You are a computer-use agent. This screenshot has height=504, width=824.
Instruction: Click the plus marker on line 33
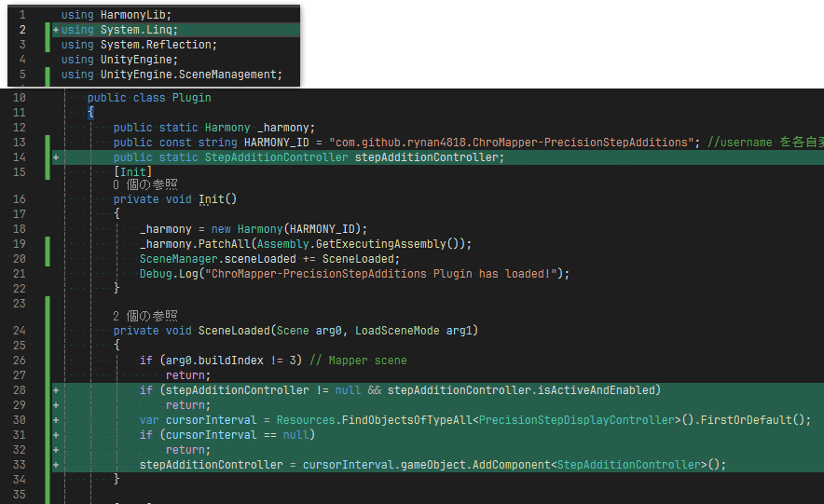click(x=56, y=465)
